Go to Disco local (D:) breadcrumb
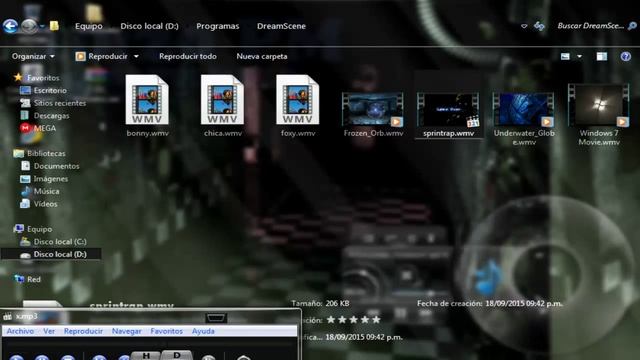Image resolution: width=640 pixels, height=360 pixels. point(149,26)
